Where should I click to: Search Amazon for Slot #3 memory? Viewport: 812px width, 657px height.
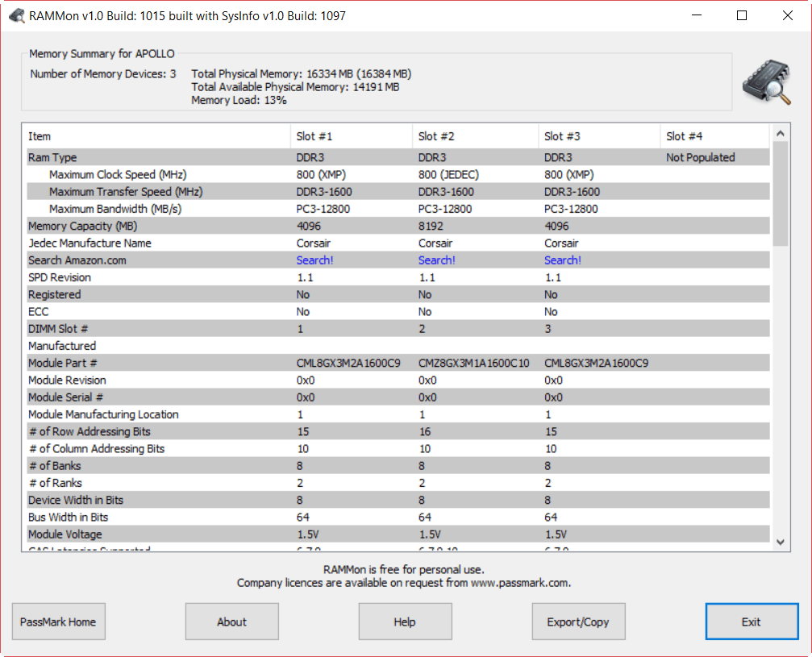(562, 260)
